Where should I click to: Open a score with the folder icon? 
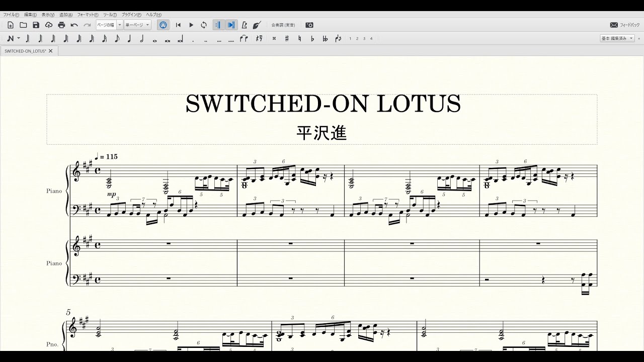click(23, 25)
